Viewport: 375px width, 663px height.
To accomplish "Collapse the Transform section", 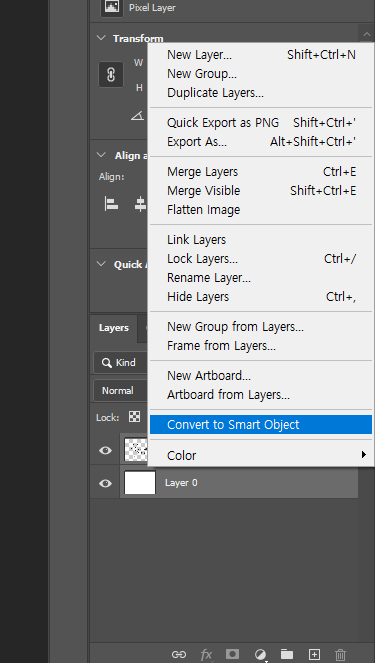I will (x=101, y=38).
